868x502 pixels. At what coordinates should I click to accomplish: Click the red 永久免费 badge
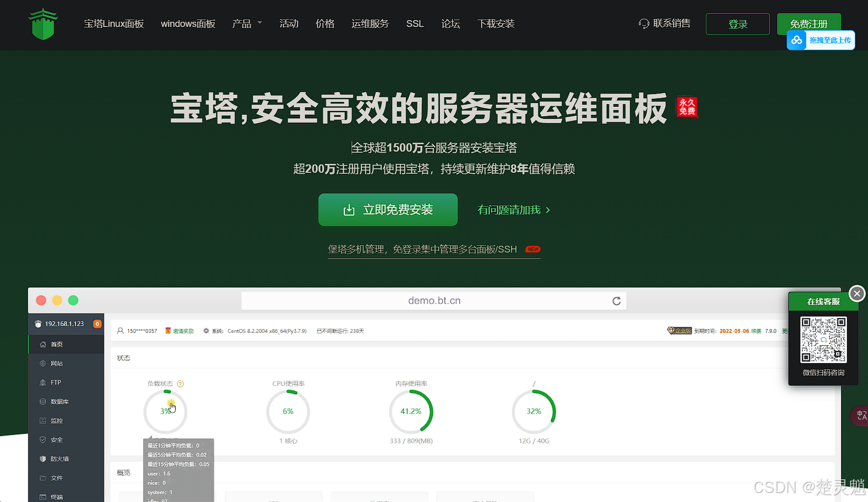[687, 107]
